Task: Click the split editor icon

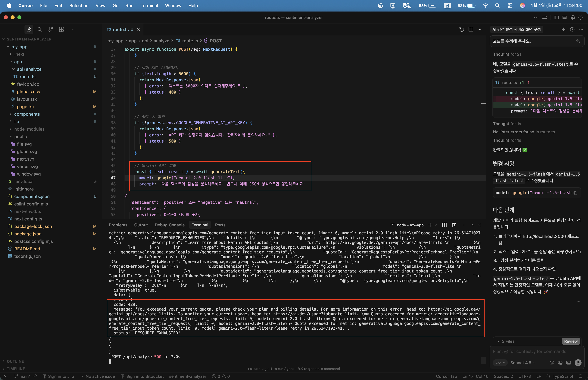Action: (x=471, y=29)
